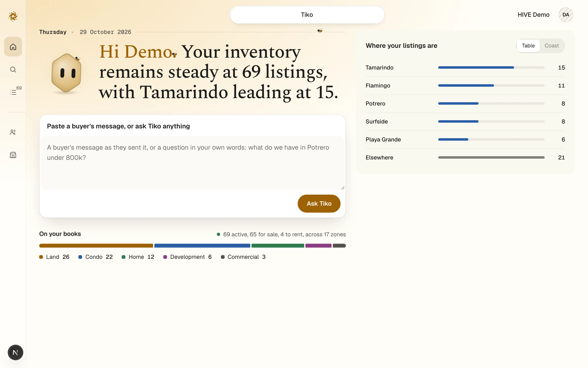This screenshot has height=368, width=588.
Task: Click the Development 6 legend entry
Action: pyautogui.click(x=188, y=257)
